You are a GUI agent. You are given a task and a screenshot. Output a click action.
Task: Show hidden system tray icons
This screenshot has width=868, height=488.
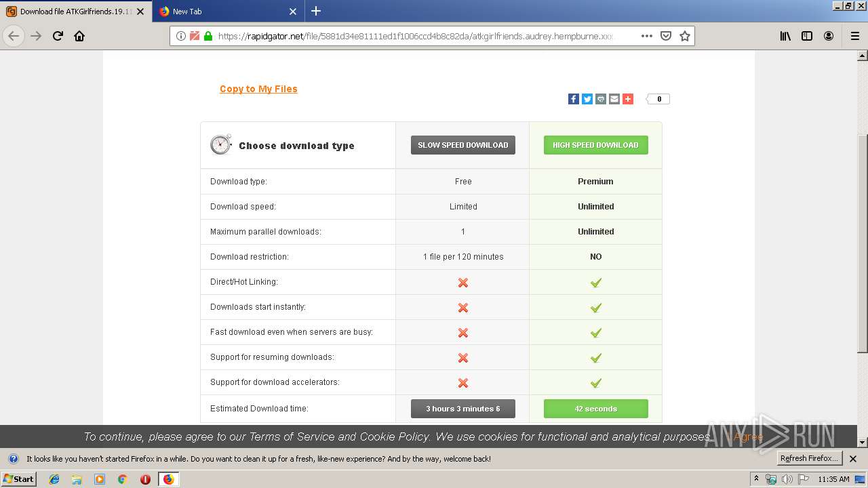coord(756,479)
